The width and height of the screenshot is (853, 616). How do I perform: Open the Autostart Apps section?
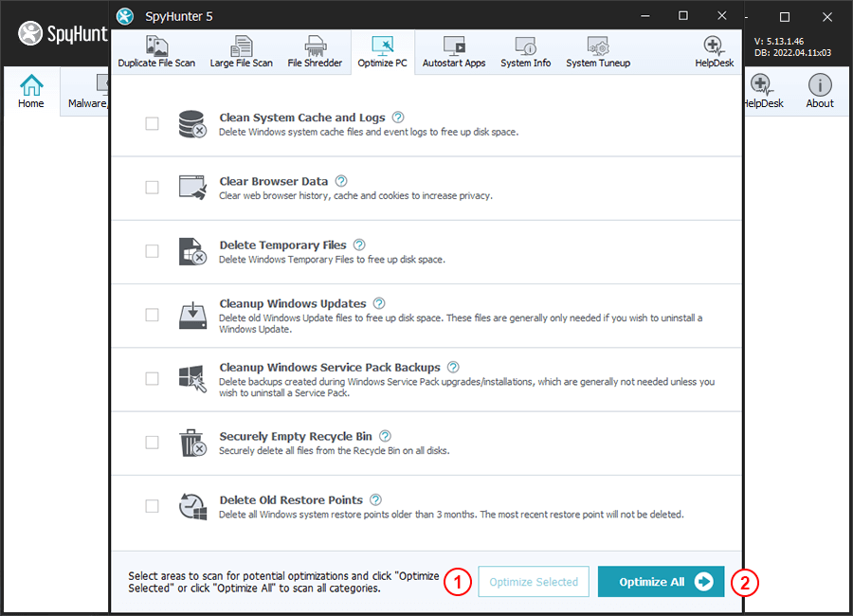(x=453, y=52)
